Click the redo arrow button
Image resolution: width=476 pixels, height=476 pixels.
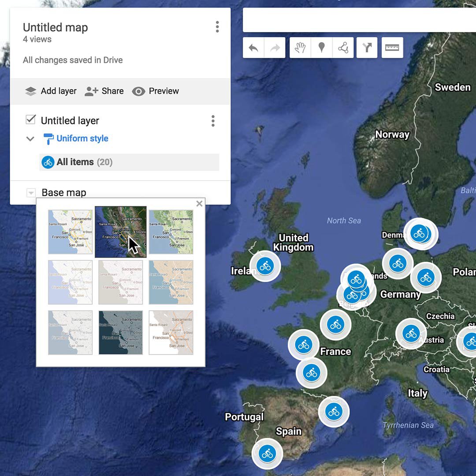coord(275,48)
